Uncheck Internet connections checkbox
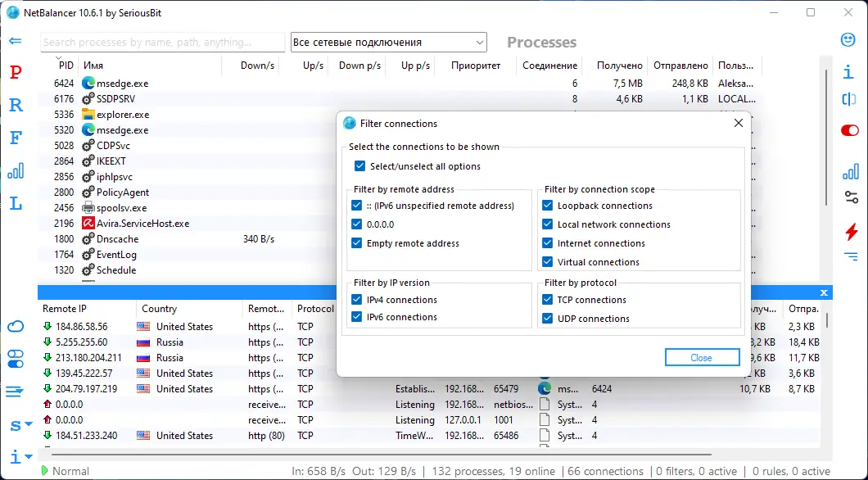Image resolution: width=868 pixels, height=480 pixels. coord(548,243)
